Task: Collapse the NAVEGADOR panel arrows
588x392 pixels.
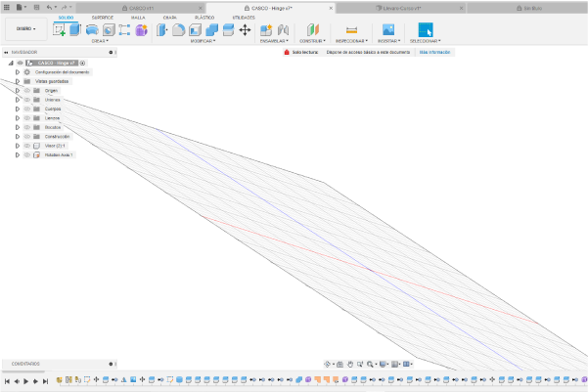Action: (x=6, y=52)
